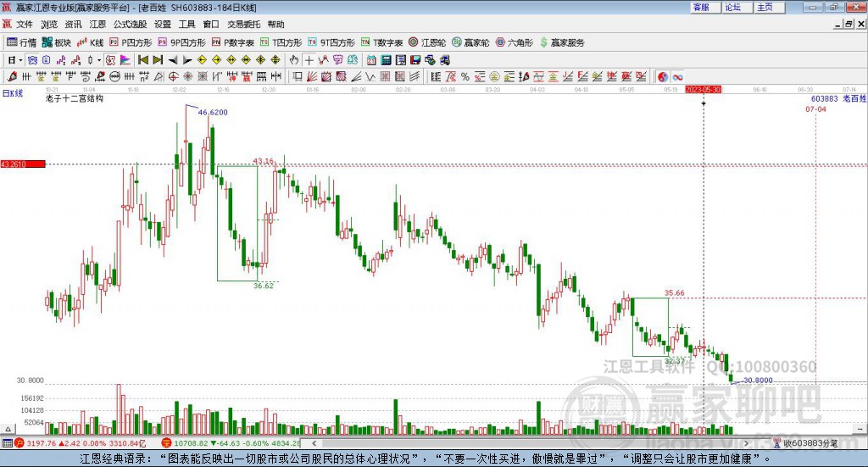Viewport: 868px width, 467px height.
Task: Open the candlestick style dropdown arrow
Action: [x=99, y=60]
